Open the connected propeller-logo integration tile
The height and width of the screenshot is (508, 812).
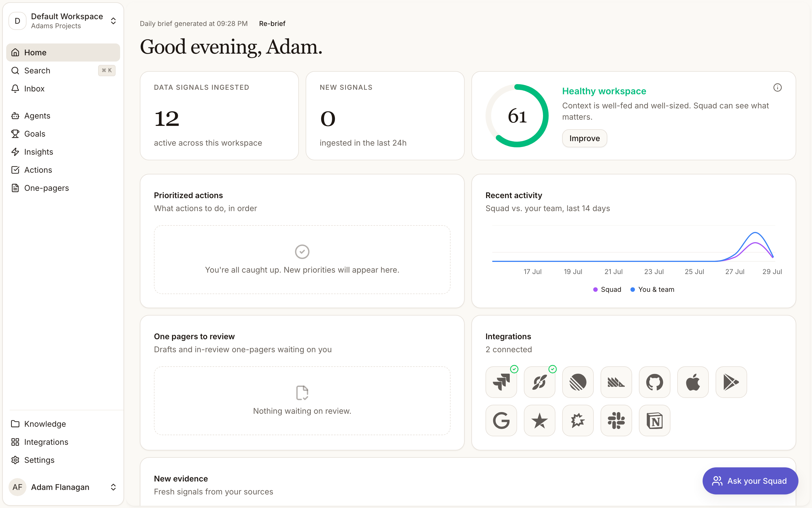point(539,382)
